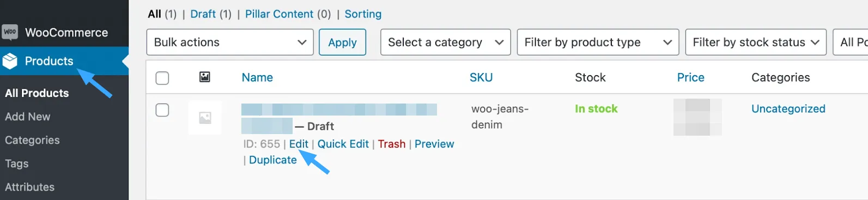Open the Attributes sidebar menu item
The image size is (868, 200).
(x=30, y=187)
